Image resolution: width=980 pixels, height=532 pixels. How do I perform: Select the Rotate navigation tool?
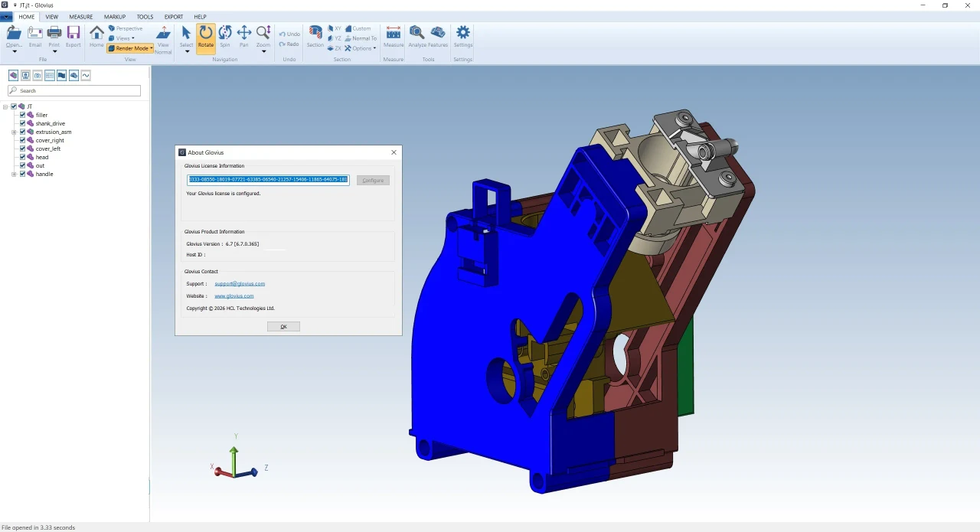[206, 37]
